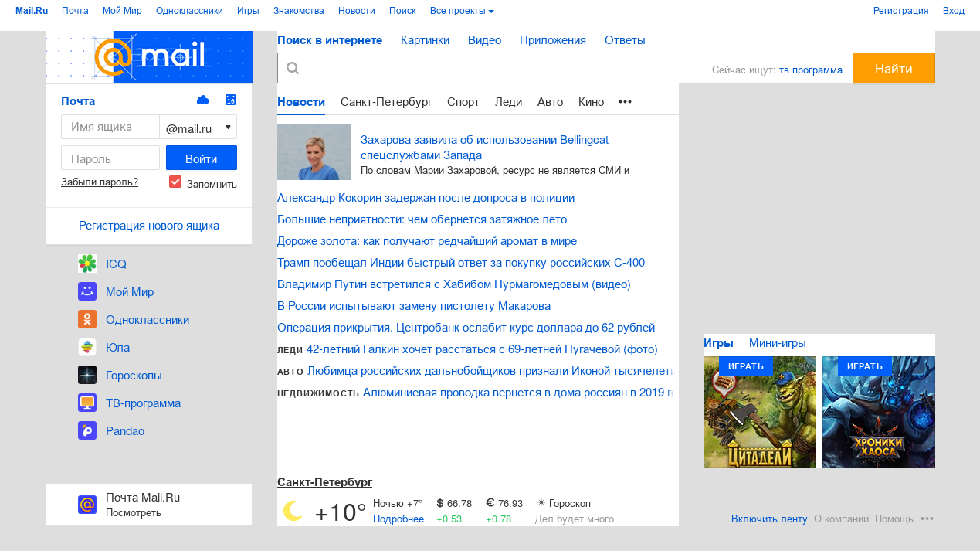Image resolution: width=980 pixels, height=551 pixels.
Task: Click the horoscope star icon near Гороскоп
Action: click(x=541, y=502)
